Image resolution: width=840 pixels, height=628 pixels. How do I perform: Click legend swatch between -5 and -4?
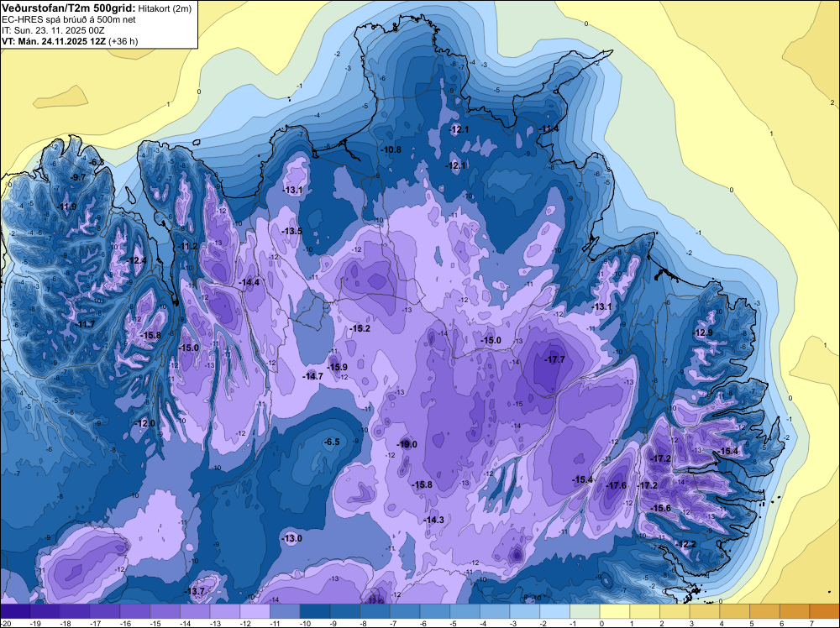465,610
